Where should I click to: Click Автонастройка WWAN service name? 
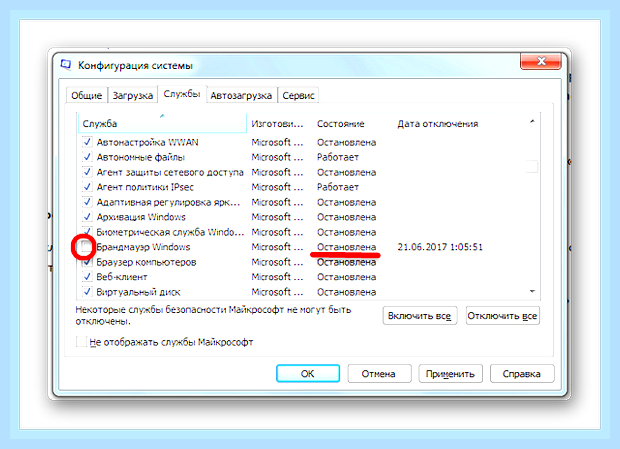[147, 142]
